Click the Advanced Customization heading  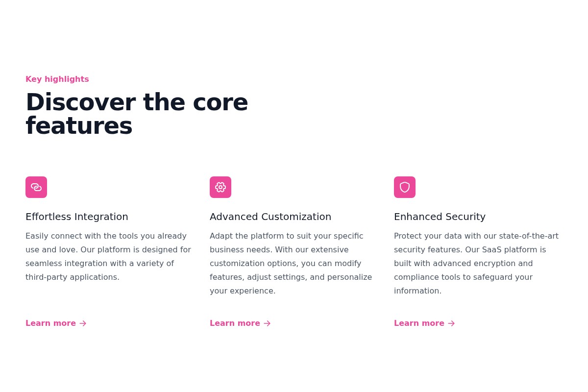[270, 217]
